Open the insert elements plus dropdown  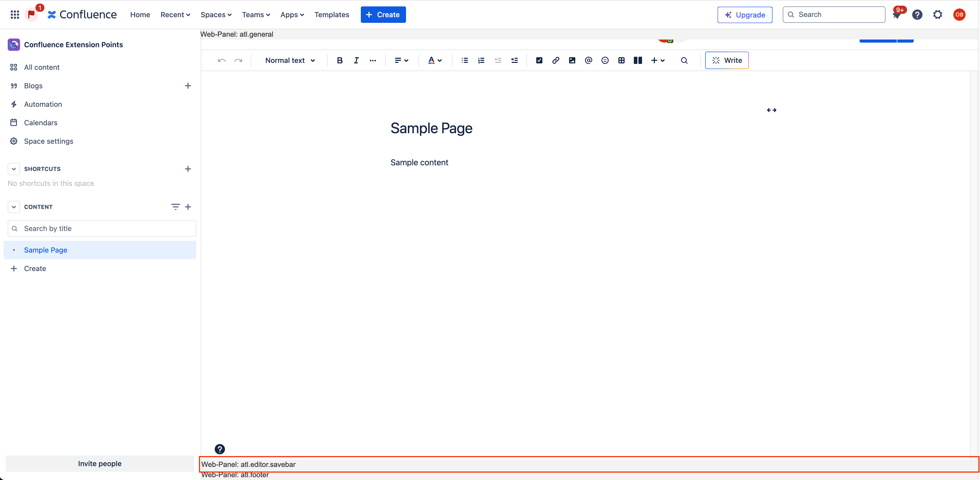click(658, 61)
